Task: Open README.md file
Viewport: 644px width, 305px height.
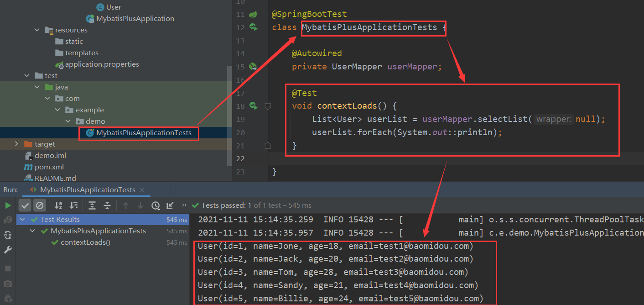Action: (x=50, y=178)
